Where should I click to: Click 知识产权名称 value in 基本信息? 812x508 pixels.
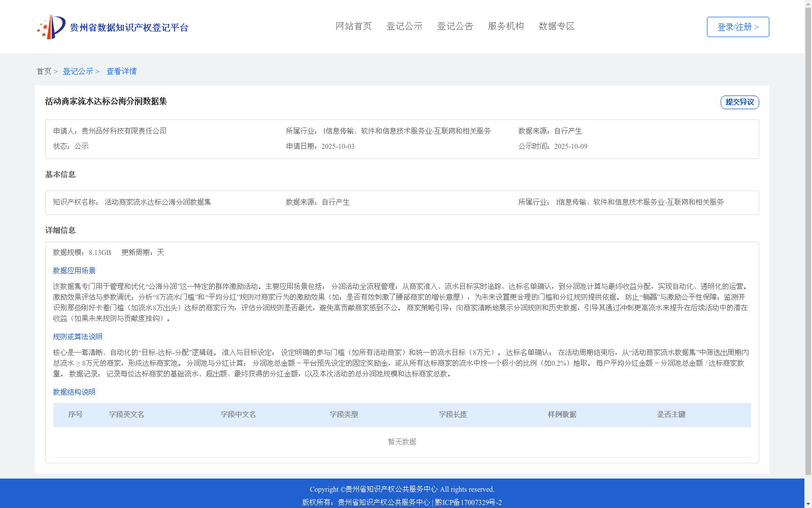pos(158,202)
